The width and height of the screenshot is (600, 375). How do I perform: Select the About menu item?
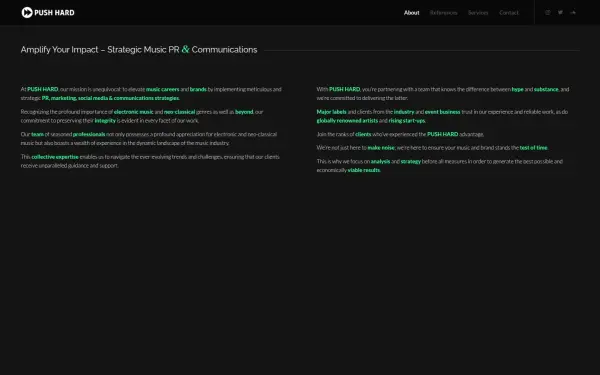411,13
